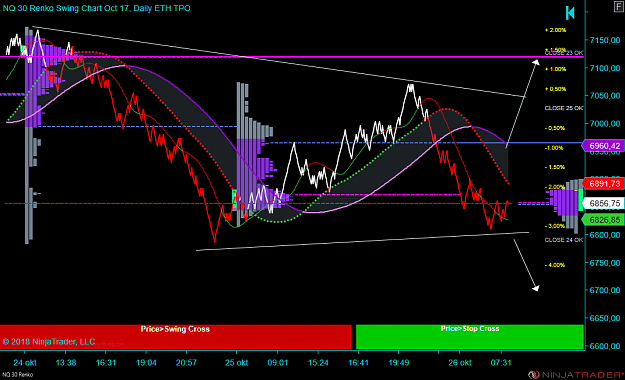Click the CLOSE 25 OK label

[x=564, y=108]
